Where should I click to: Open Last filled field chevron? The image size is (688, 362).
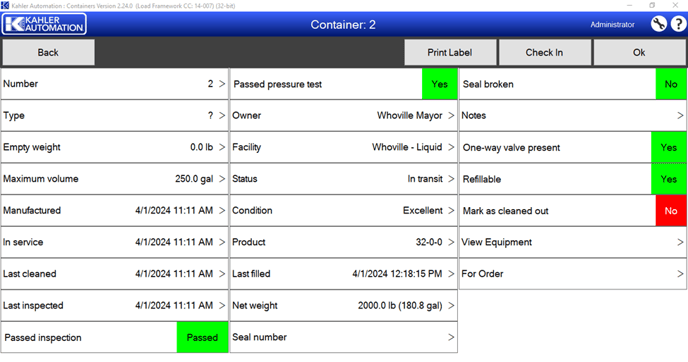[x=451, y=273]
